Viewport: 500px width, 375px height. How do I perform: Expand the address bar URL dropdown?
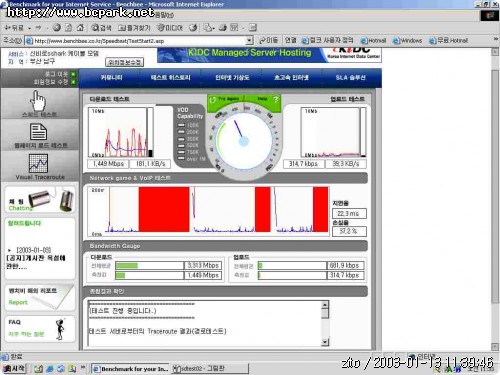249,41
